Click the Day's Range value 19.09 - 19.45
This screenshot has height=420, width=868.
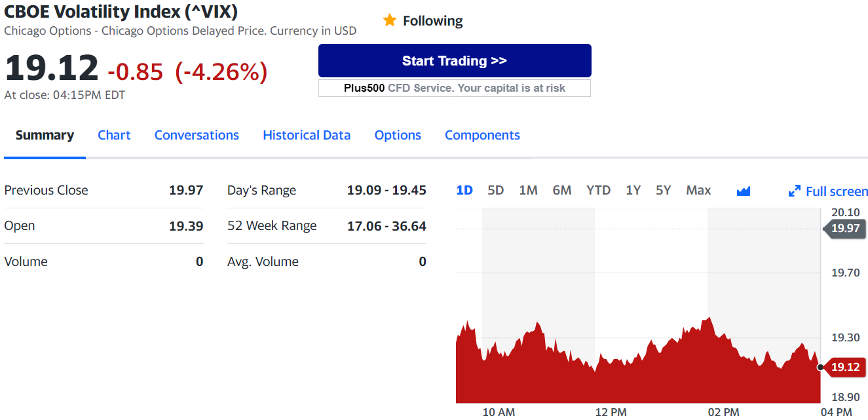coord(387,190)
